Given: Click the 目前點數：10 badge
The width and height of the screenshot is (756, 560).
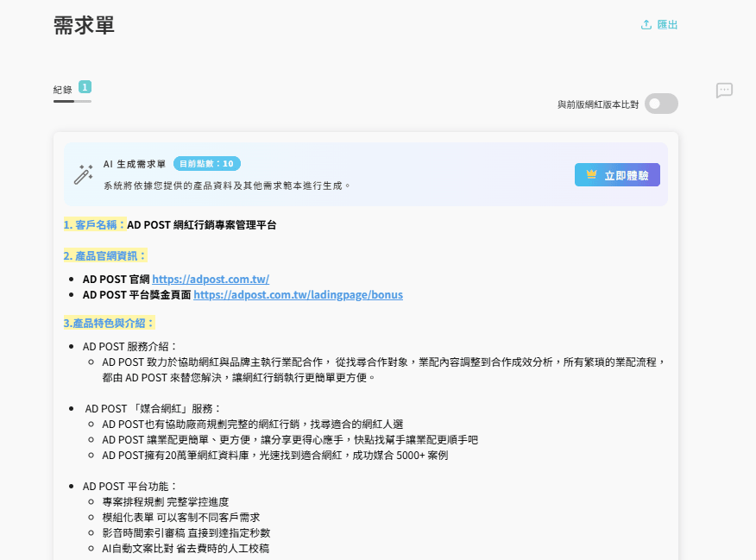Looking at the screenshot, I should 207,163.
